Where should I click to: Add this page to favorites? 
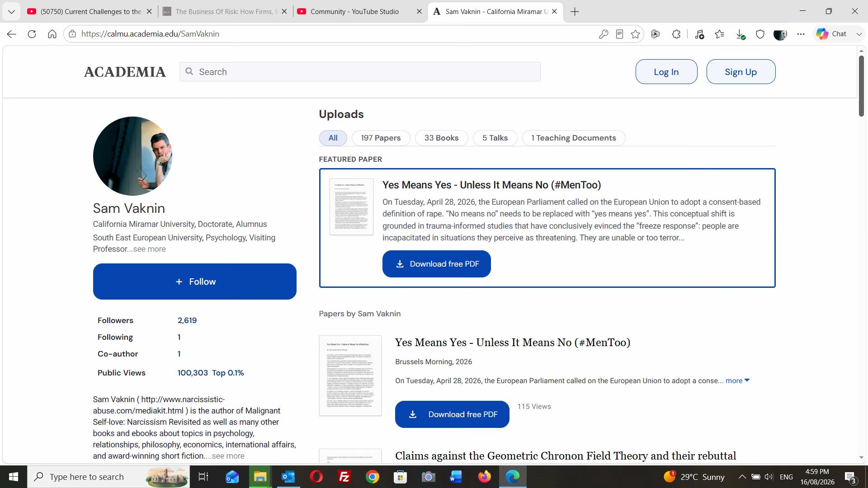pyautogui.click(x=636, y=34)
